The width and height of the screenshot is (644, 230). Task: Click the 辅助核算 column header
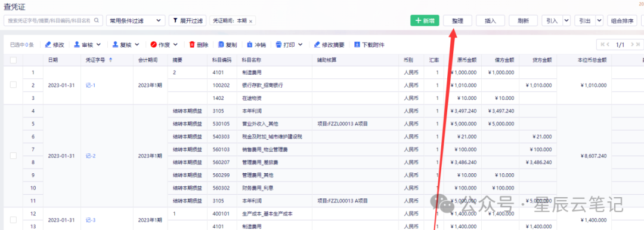coord(327,60)
